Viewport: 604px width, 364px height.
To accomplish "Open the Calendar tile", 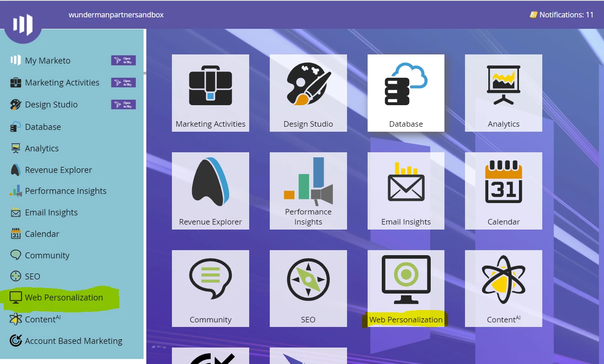I will point(503,191).
